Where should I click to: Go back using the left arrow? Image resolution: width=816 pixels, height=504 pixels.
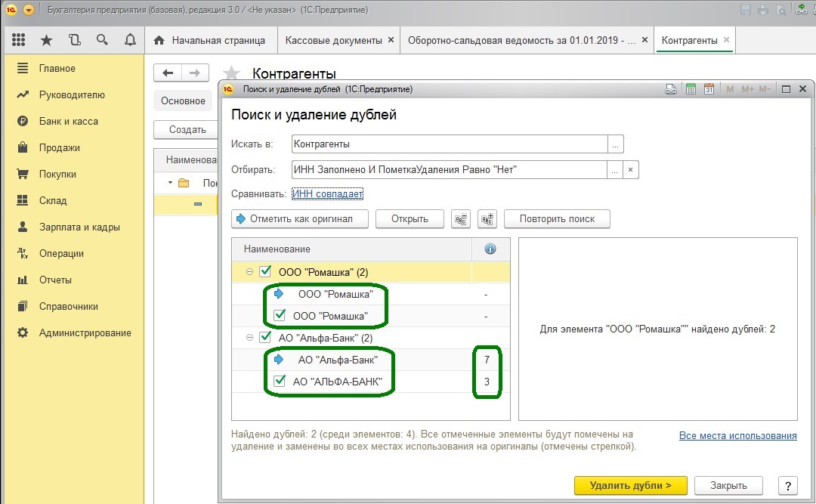168,73
